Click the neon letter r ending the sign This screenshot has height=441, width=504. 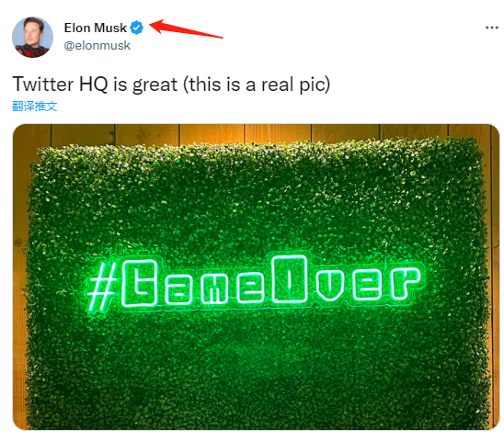406,284
